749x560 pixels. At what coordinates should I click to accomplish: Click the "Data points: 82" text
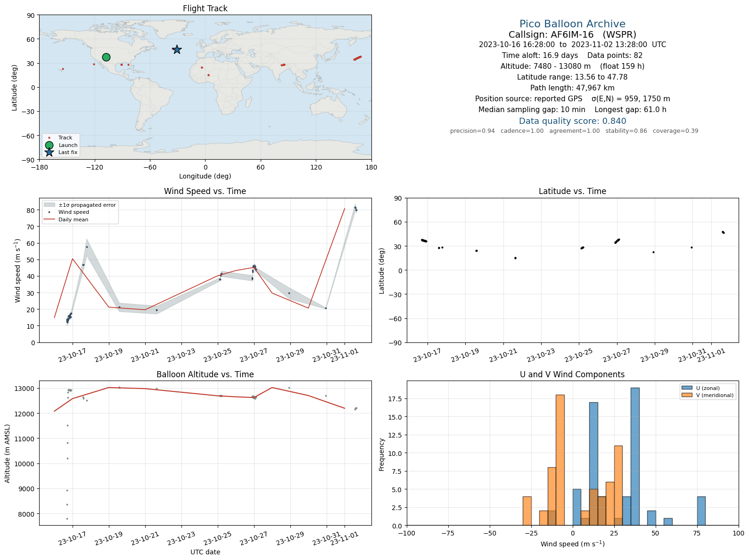tap(615, 56)
